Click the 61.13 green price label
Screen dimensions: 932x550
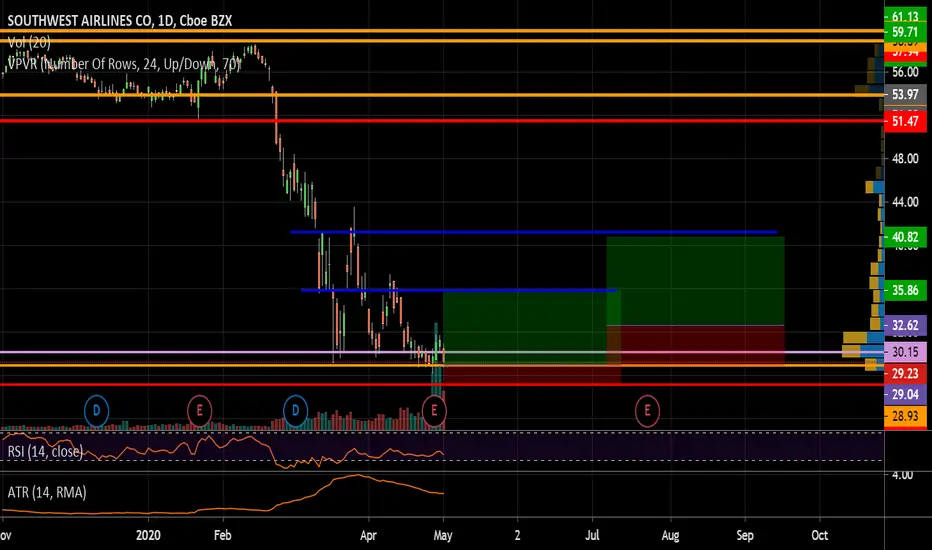click(905, 17)
